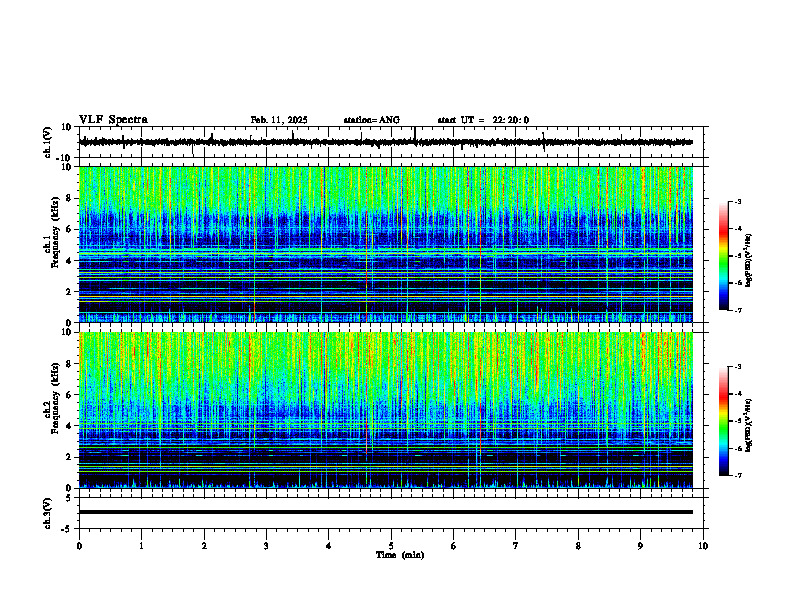Click the ch.1 voltage waveform trace

386,142
